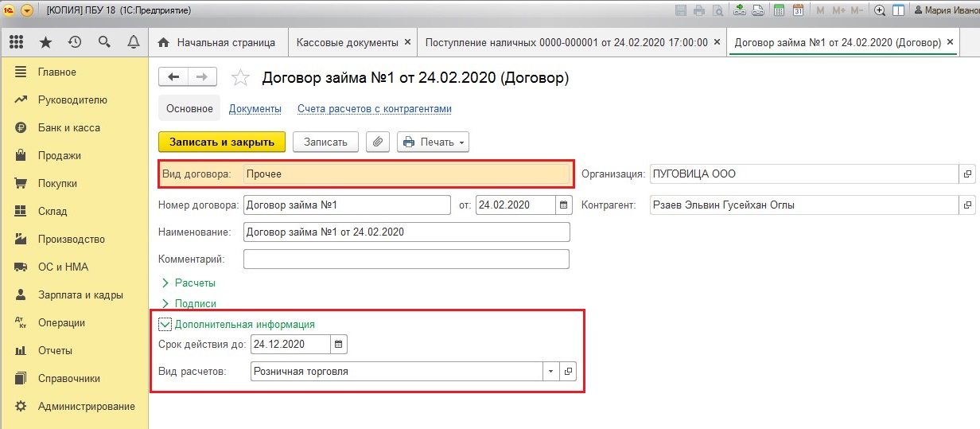Select the Основное tab
The width and height of the screenshot is (980, 429).
[x=189, y=109]
